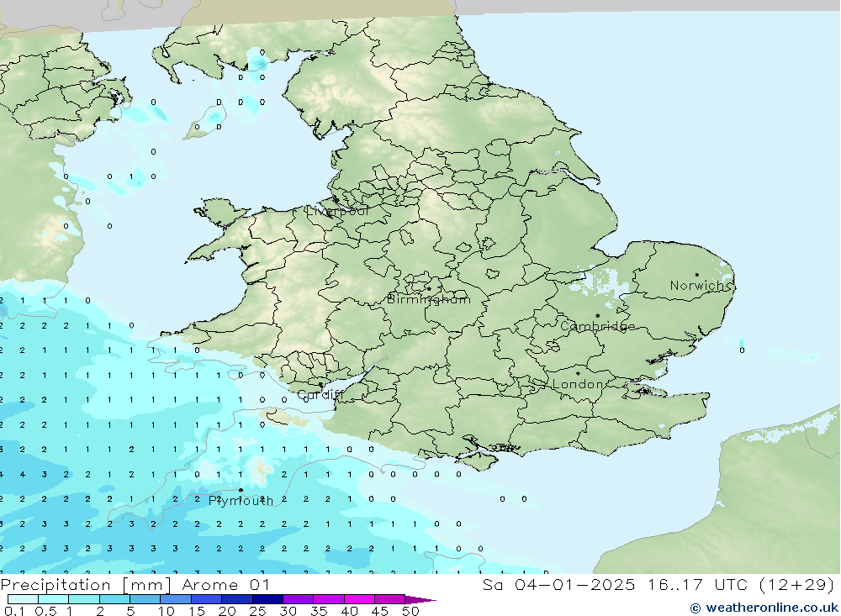
Task: Click the Plymouth city label
Action: pyautogui.click(x=241, y=501)
